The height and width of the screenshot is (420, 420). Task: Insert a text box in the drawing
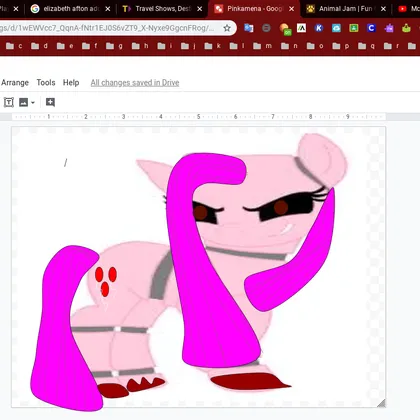[x=9, y=102]
